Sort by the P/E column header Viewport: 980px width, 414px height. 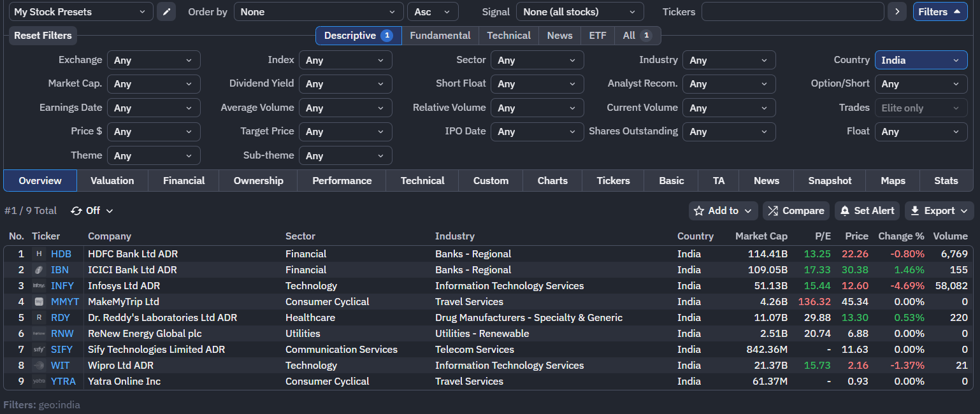tap(823, 236)
